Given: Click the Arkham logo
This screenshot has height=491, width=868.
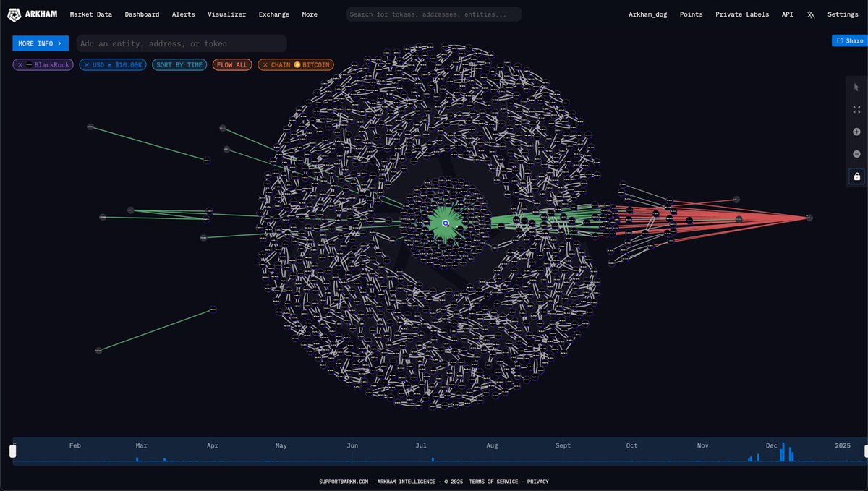Looking at the screenshot, I should click(32, 14).
